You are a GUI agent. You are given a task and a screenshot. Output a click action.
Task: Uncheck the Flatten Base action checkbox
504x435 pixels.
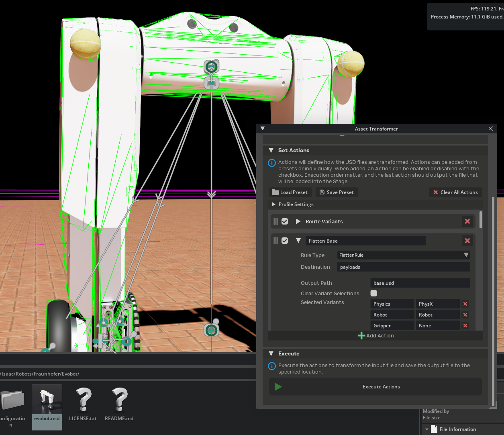coord(285,241)
